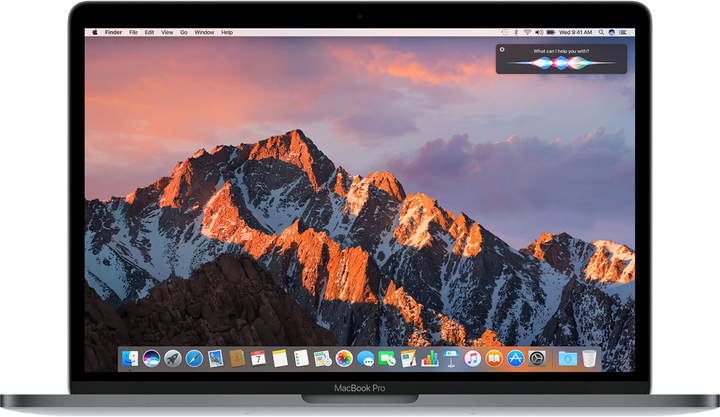Open Wi-Fi menu bar icon
The image size is (720, 417).
coord(528,32)
